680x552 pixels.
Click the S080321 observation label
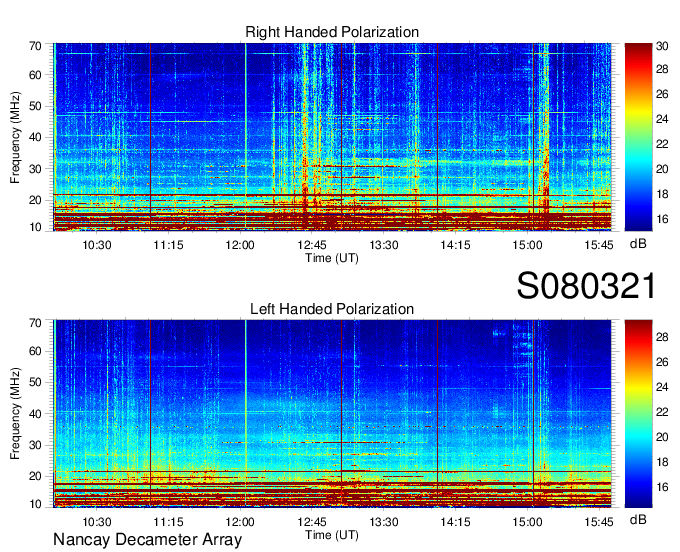[586, 286]
